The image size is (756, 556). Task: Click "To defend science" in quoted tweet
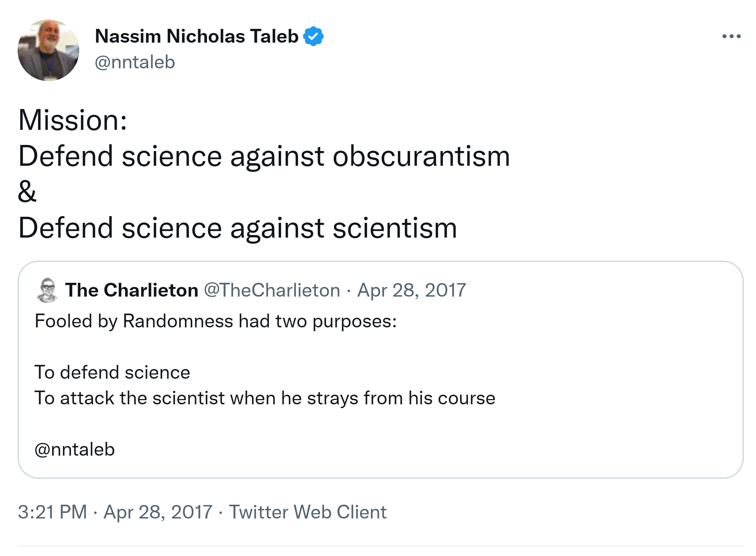click(x=113, y=372)
